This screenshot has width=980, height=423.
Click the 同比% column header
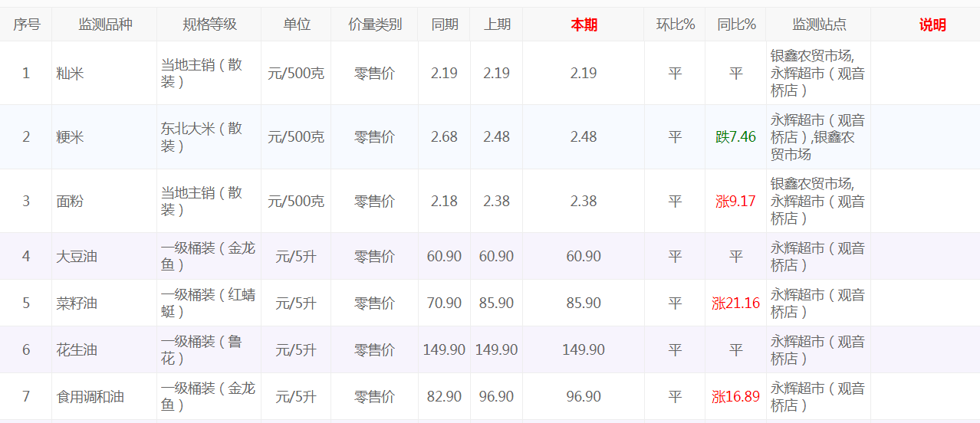[x=736, y=25]
